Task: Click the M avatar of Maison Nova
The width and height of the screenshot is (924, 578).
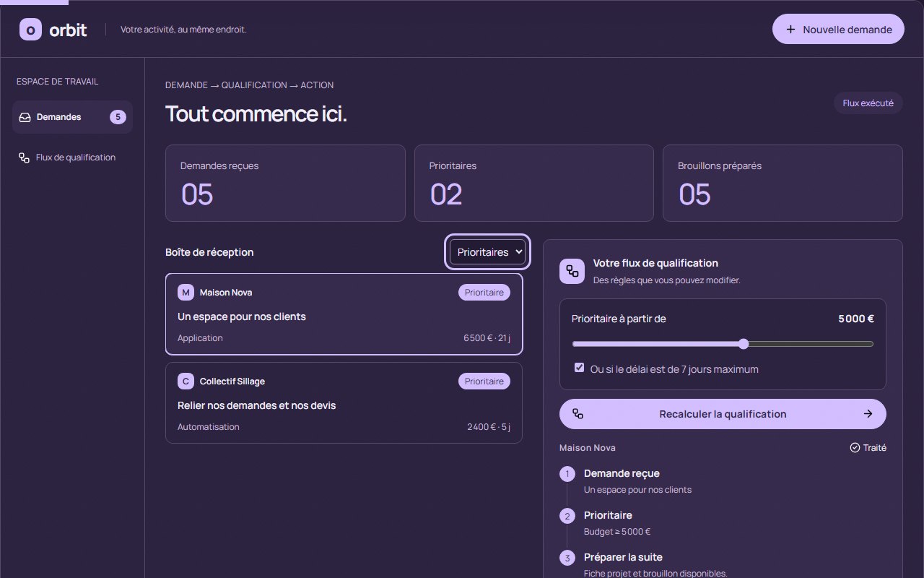Action: click(186, 293)
